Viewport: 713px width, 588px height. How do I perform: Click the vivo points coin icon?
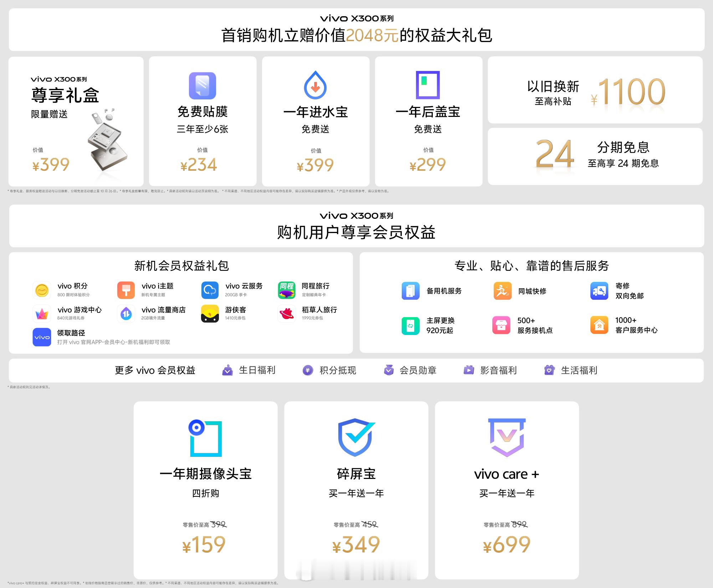click(42, 290)
